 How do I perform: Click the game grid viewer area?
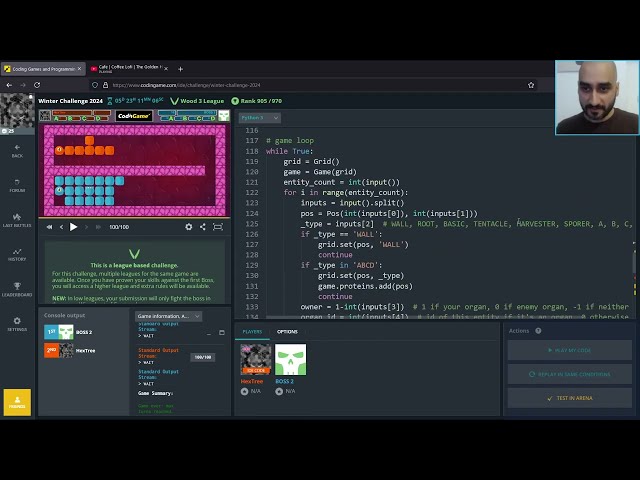click(x=135, y=171)
